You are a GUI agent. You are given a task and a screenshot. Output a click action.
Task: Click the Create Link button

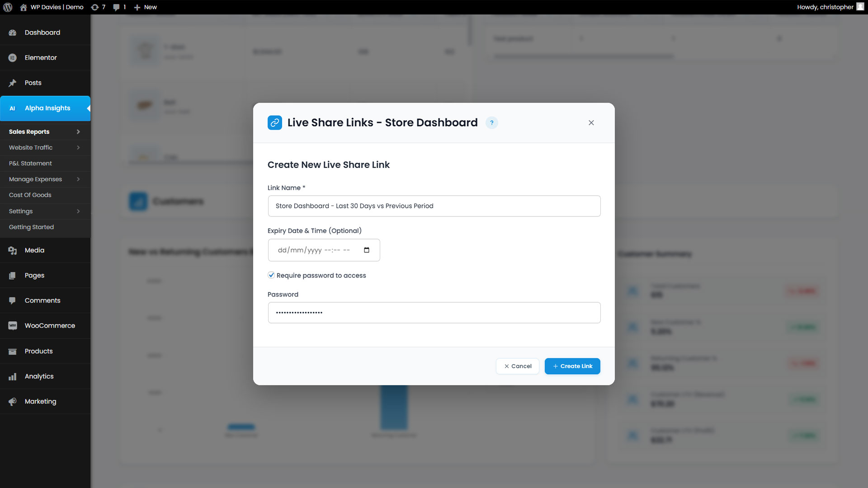pos(572,366)
